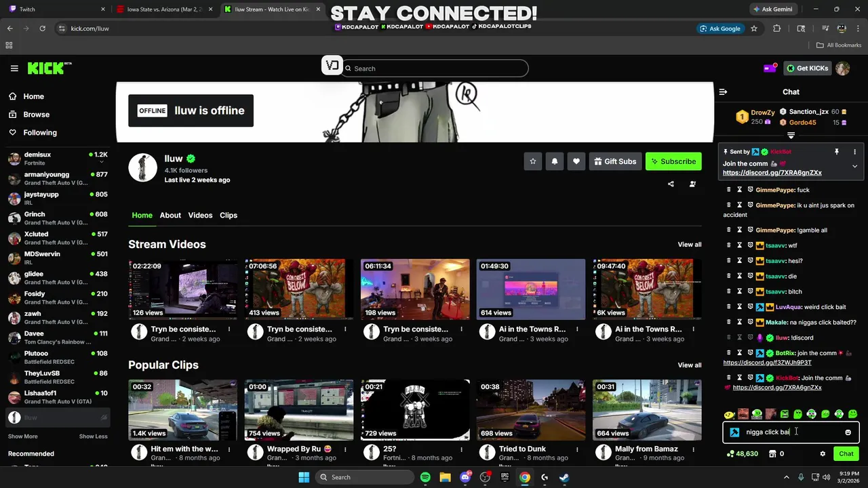
Task: Open video options for 413 views stream
Action: pyautogui.click(x=345, y=329)
